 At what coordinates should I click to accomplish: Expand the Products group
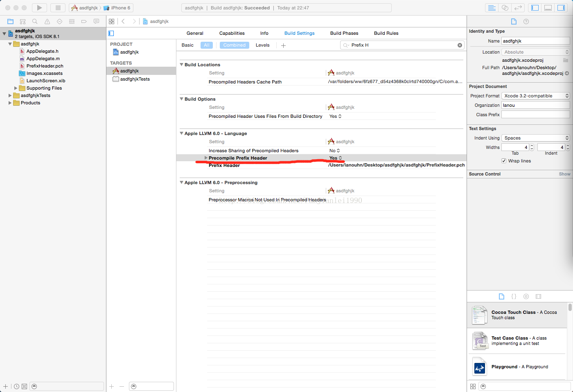(10, 103)
